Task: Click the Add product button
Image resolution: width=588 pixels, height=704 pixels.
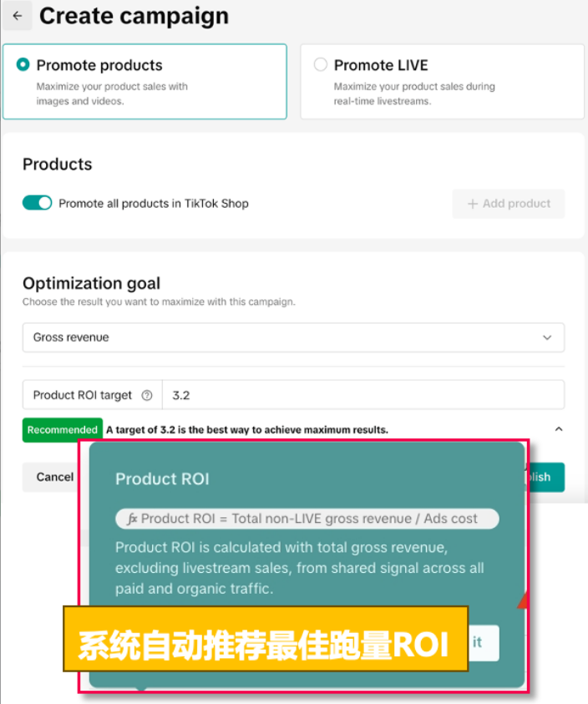Action: 509,204
